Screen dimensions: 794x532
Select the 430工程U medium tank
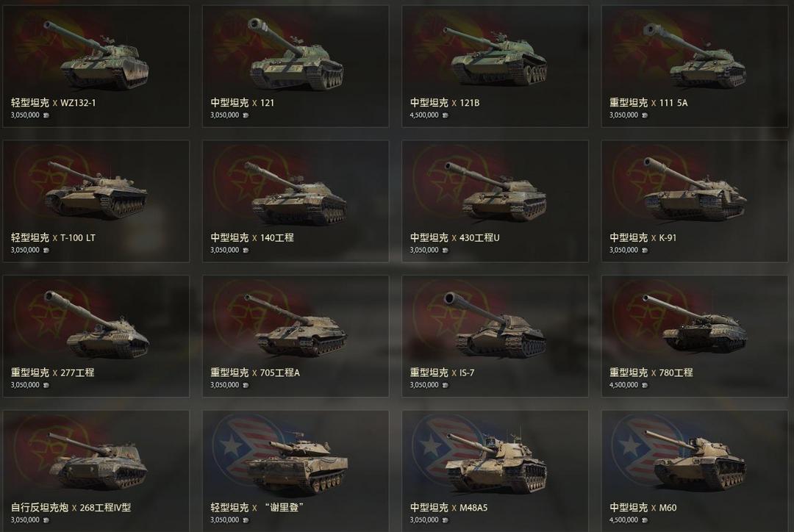[x=496, y=201]
